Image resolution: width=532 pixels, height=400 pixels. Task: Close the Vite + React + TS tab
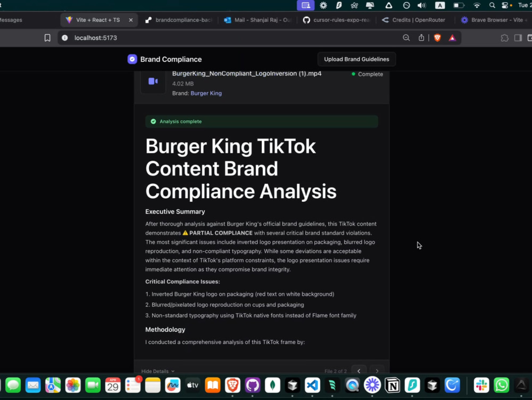(131, 20)
